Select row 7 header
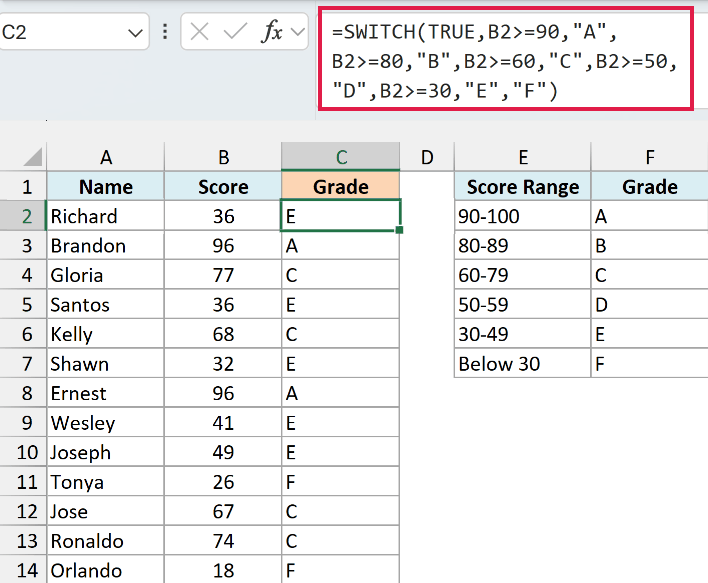Screen dimensions: 708x583 (x=23, y=364)
